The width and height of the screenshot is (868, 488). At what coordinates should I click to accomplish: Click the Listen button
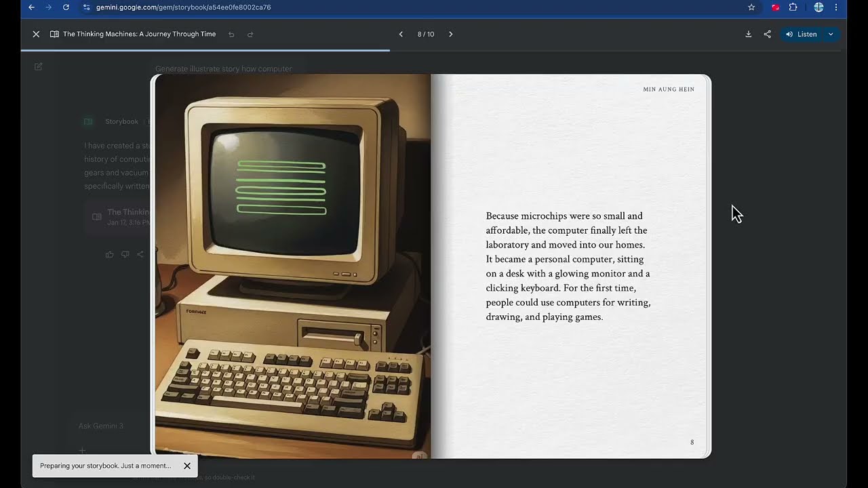point(801,34)
